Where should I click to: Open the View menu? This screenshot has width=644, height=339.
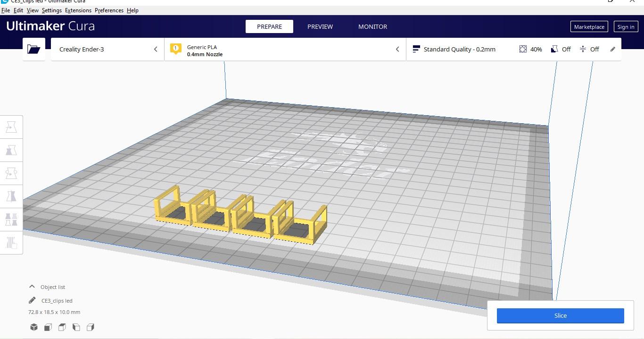tap(33, 10)
